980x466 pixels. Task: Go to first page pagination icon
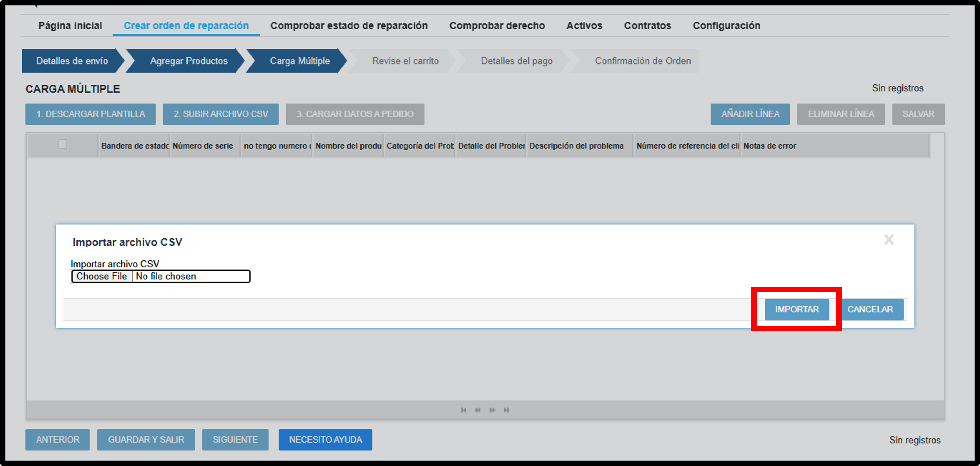click(x=463, y=410)
